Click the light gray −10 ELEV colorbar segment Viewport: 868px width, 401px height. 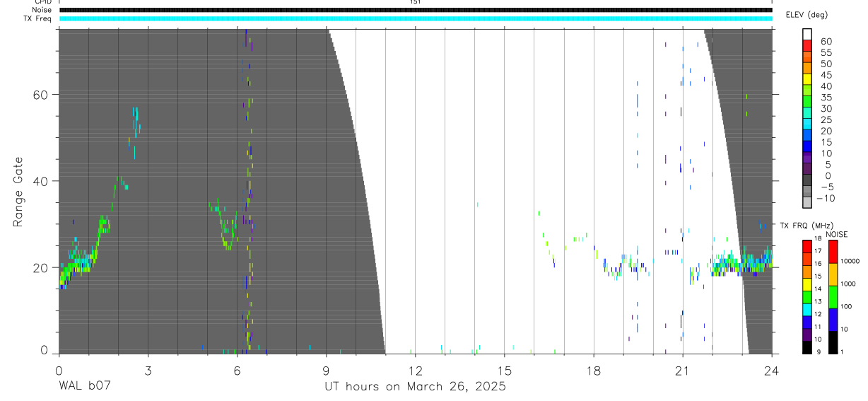pos(807,203)
